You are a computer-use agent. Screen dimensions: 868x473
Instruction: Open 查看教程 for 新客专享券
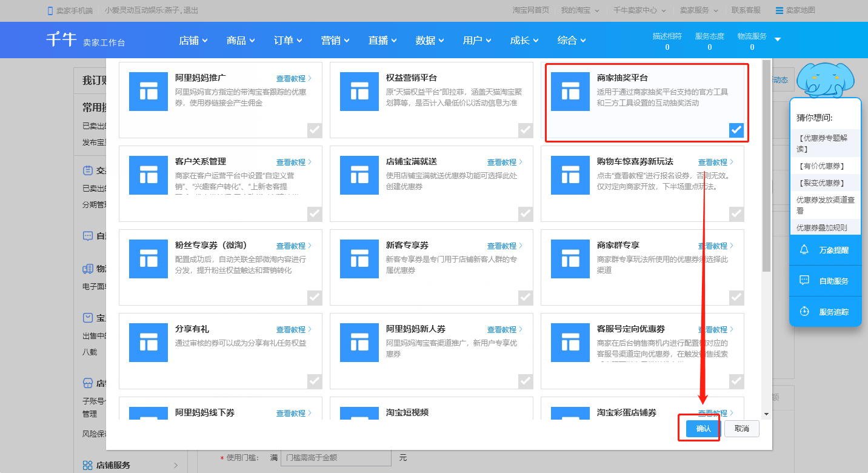pyautogui.click(x=505, y=246)
